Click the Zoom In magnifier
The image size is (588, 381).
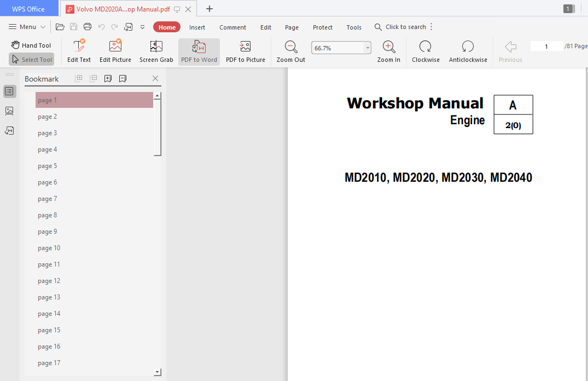(388, 51)
